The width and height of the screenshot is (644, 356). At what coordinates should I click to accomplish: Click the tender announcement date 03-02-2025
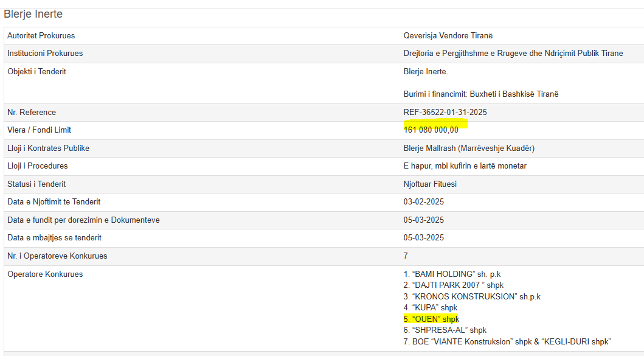point(423,202)
